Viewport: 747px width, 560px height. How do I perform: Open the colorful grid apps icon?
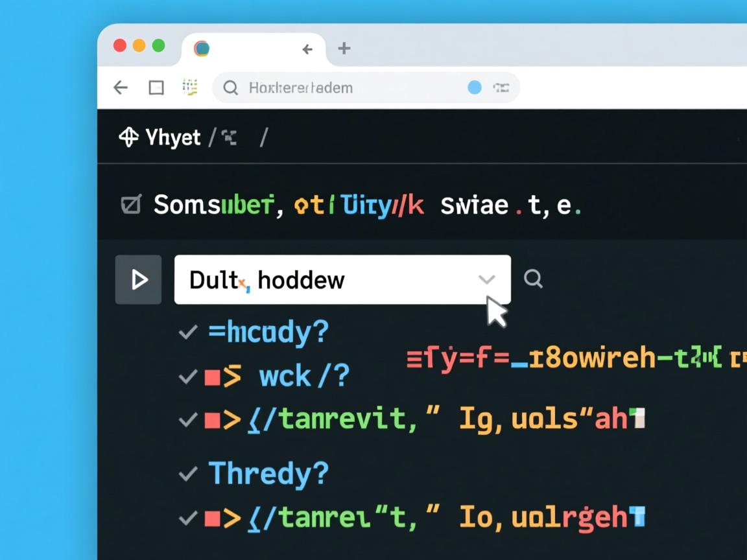pos(190,87)
